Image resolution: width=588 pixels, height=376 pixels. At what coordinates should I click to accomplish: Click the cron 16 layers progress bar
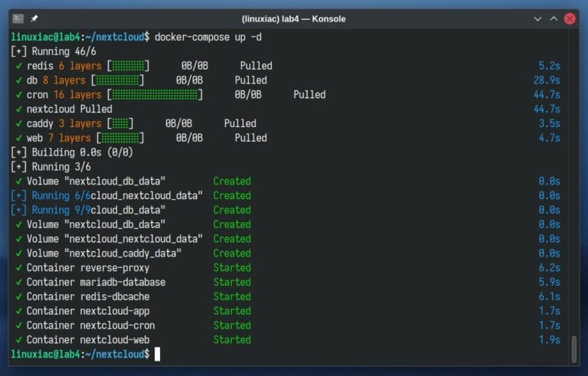click(x=156, y=95)
